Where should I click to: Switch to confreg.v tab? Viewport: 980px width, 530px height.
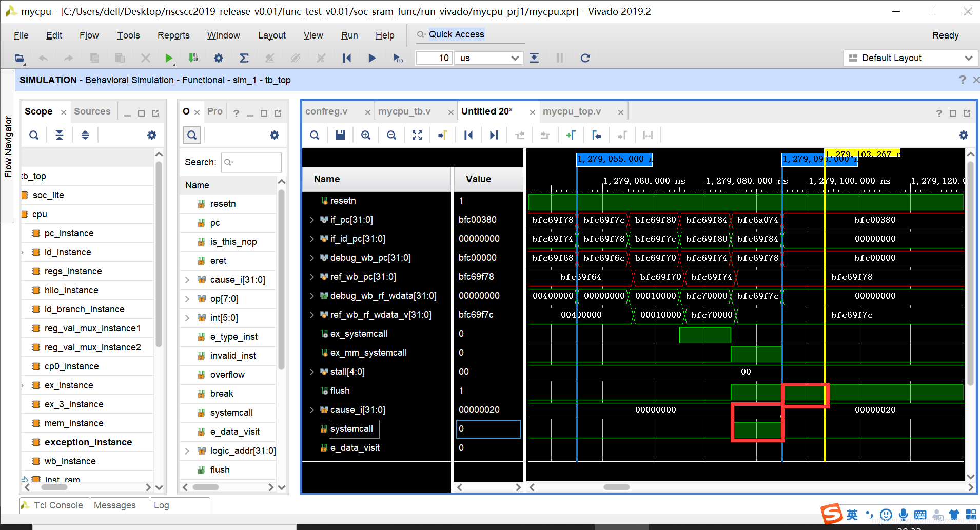(326, 111)
